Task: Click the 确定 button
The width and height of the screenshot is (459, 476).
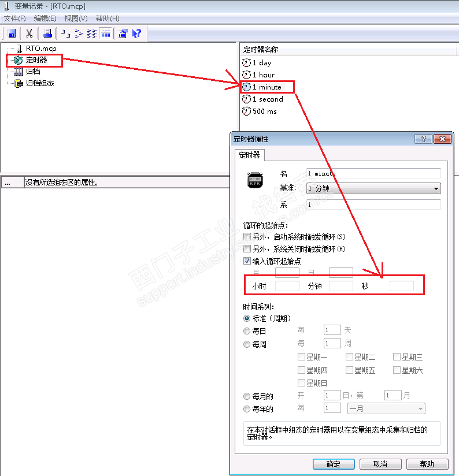Action: point(334,464)
